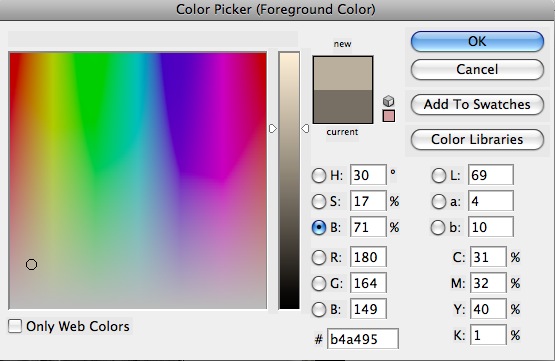Image resolution: width=555 pixels, height=361 pixels.
Task: Click the brightness slider's left arrow handle
Action: 273,128
